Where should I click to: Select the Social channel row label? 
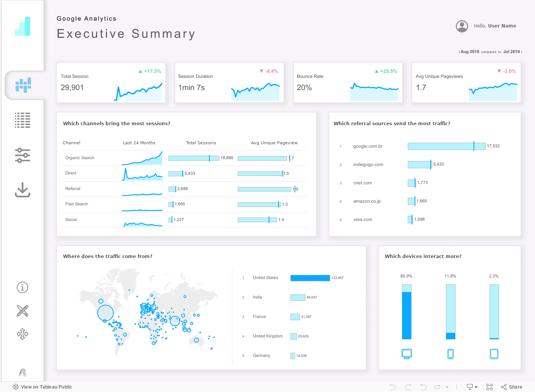(71, 220)
